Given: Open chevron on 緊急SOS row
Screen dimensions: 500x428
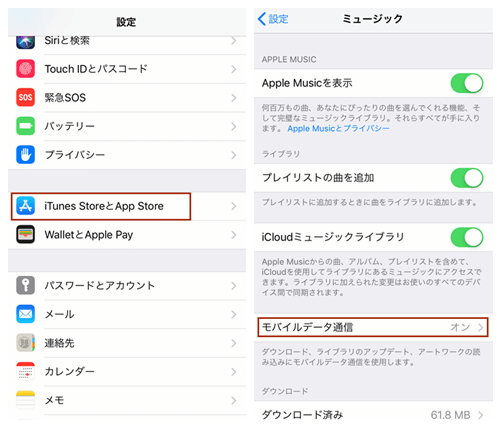Looking at the screenshot, I should tap(234, 98).
